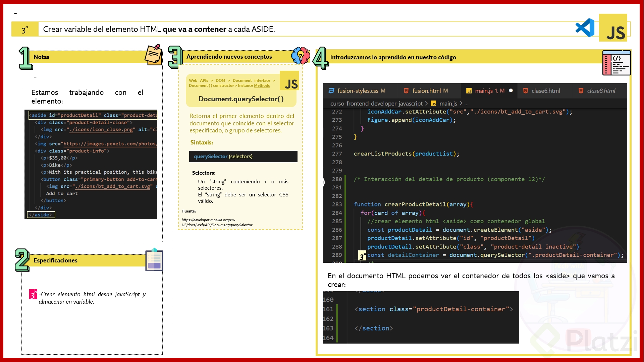Click the Selectors: label
This screenshot has width=644, height=362.
point(204,173)
